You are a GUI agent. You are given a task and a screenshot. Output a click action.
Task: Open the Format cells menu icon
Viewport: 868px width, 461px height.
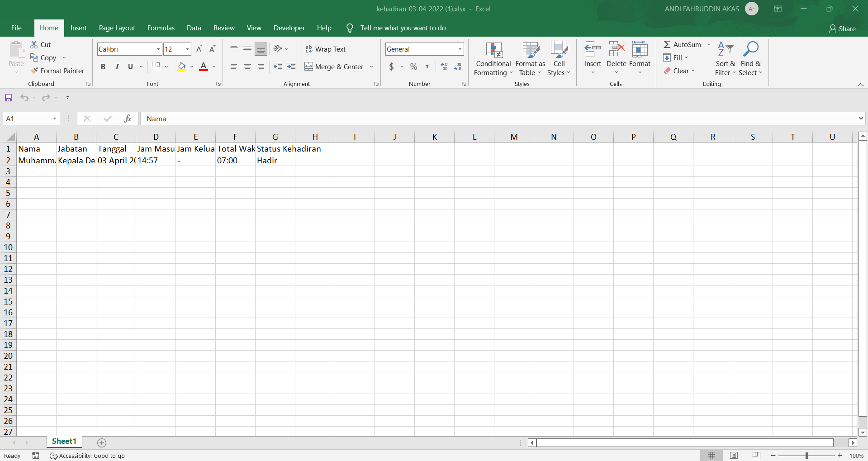tap(640, 49)
